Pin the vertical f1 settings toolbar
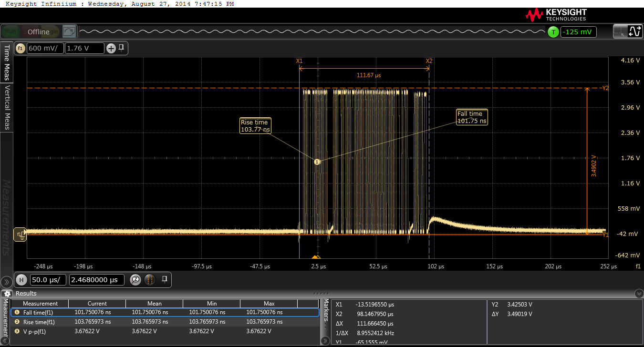Image resolution: width=644 pixels, height=347 pixels. pos(122,48)
